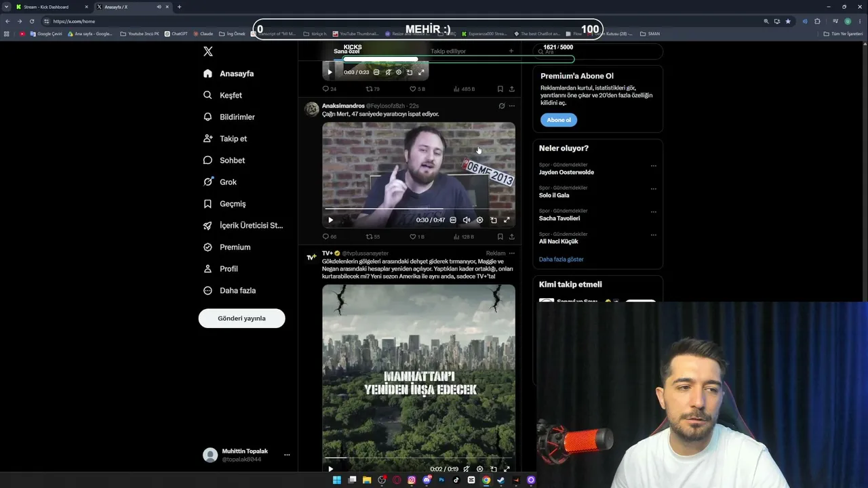868x488 pixels.
Task: Play the top video at 0:03
Action: pos(330,72)
